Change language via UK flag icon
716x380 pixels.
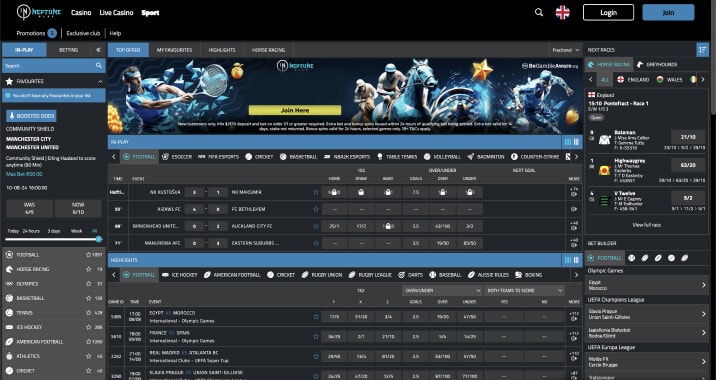[563, 12]
